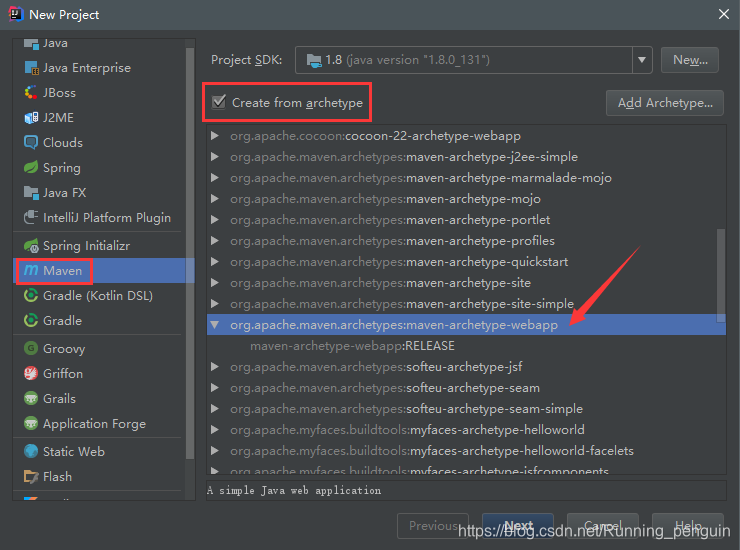Expand the maven-archetype-quickstart node
This screenshot has height=550, width=740.
pyautogui.click(x=215, y=262)
